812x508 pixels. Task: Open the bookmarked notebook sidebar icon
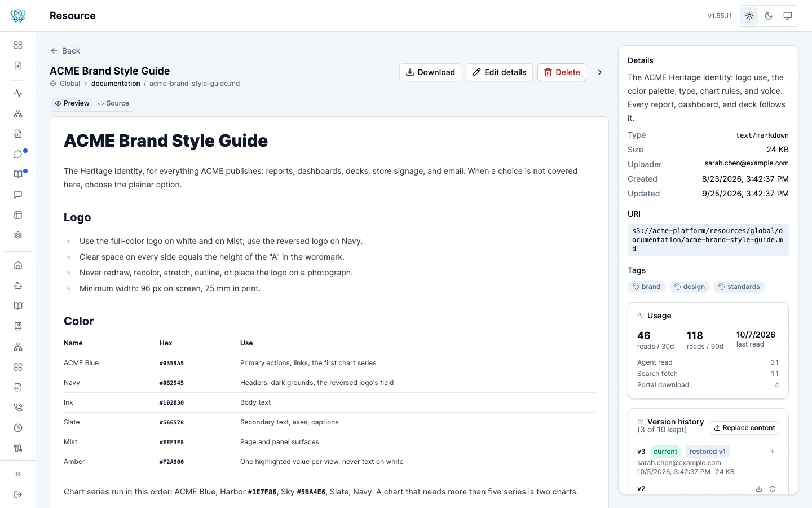[x=18, y=326]
